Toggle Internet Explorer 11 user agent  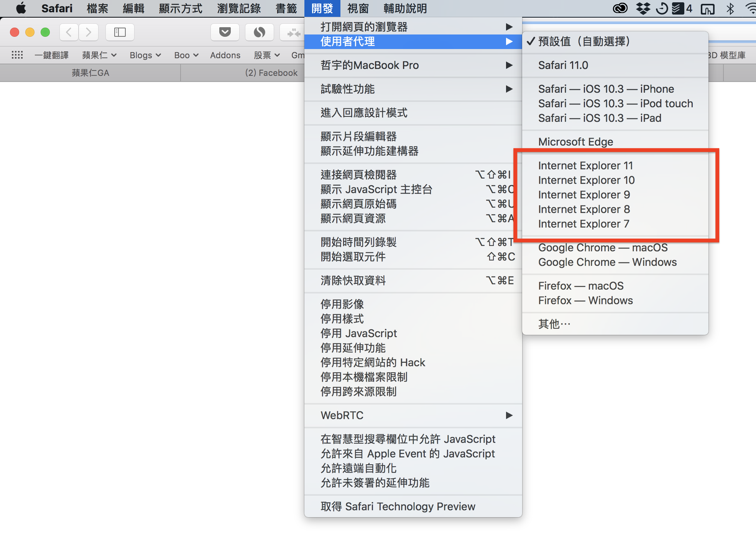pos(585,165)
